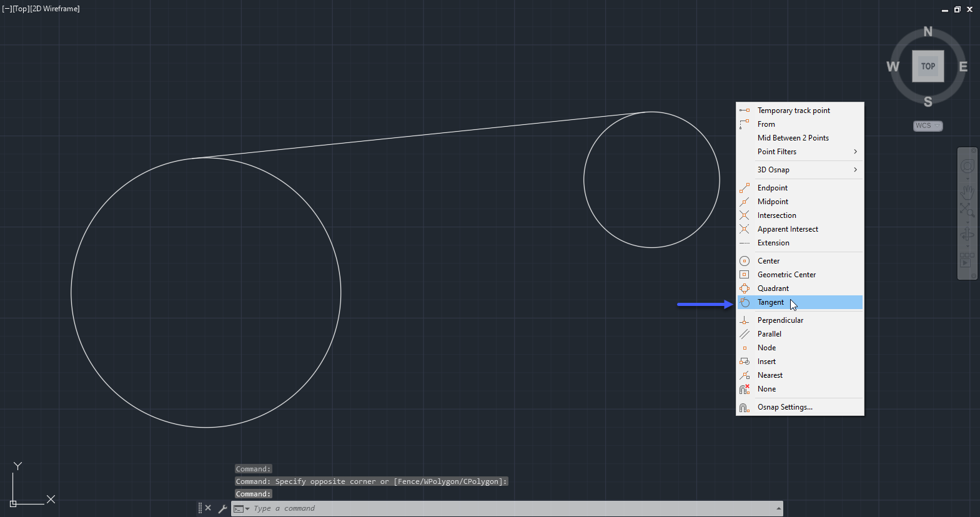Screen dimensions: 980x517
Task: Select the Parallel snap
Action: (x=800, y=334)
